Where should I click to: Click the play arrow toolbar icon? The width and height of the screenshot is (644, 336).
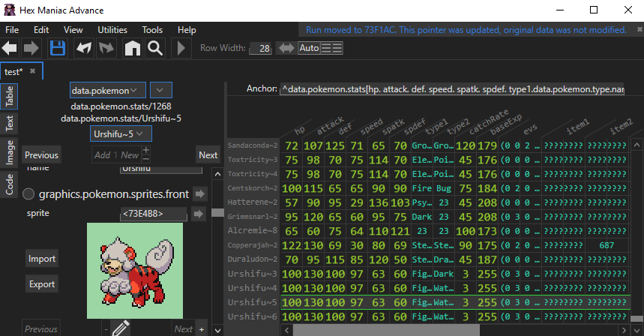tap(181, 49)
